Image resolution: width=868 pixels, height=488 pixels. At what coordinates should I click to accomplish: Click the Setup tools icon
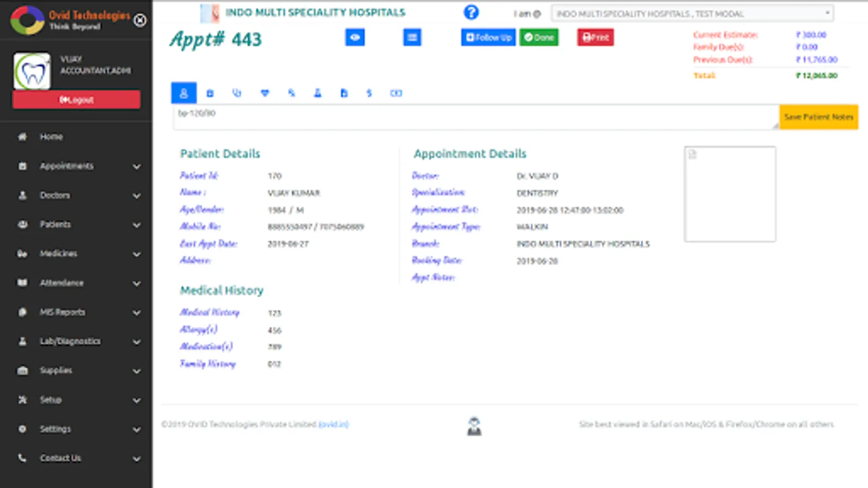[22, 400]
